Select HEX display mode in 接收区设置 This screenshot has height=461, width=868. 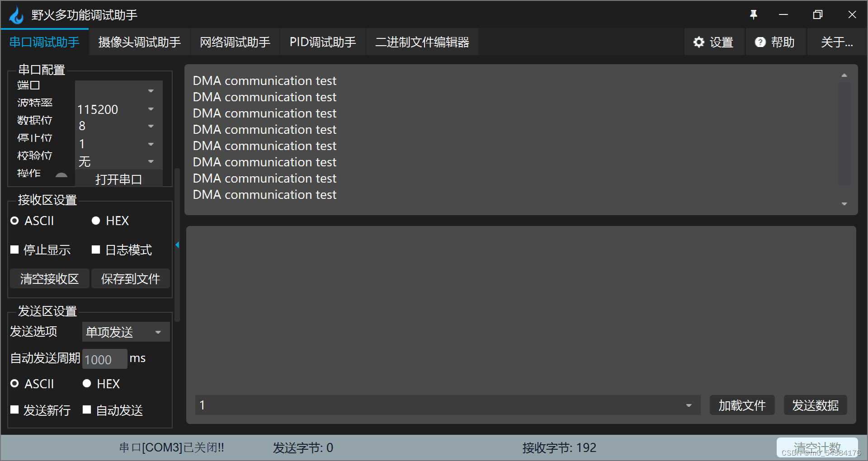[x=96, y=221]
